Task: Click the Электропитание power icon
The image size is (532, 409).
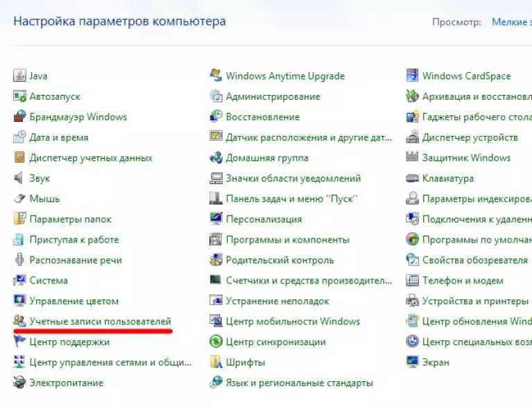Action: pyautogui.click(x=19, y=382)
